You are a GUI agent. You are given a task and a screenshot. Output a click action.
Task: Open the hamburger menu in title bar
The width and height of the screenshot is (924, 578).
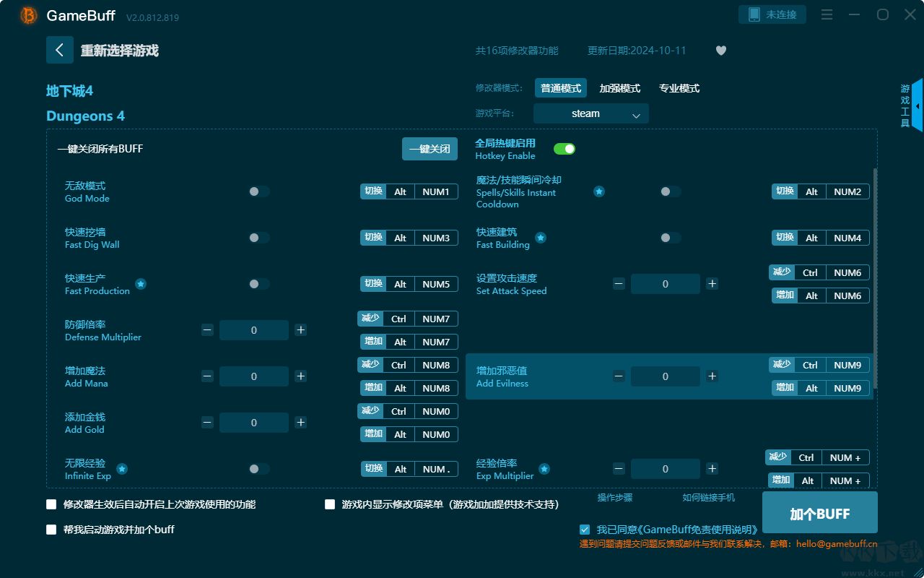[827, 14]
